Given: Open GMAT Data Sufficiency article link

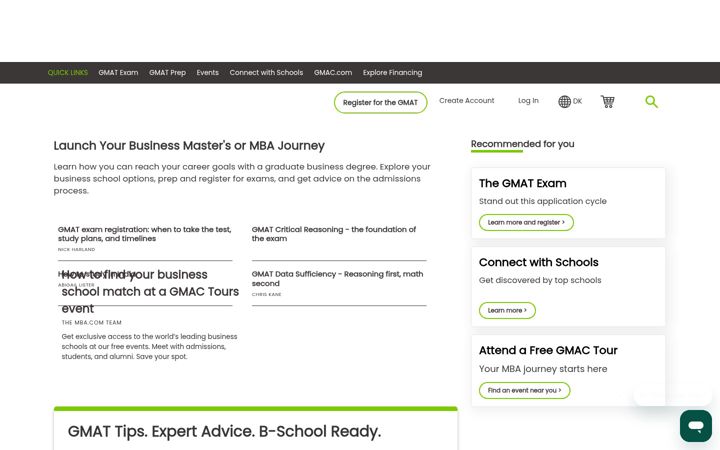Looking at the screenshot, I should point(338,278).
